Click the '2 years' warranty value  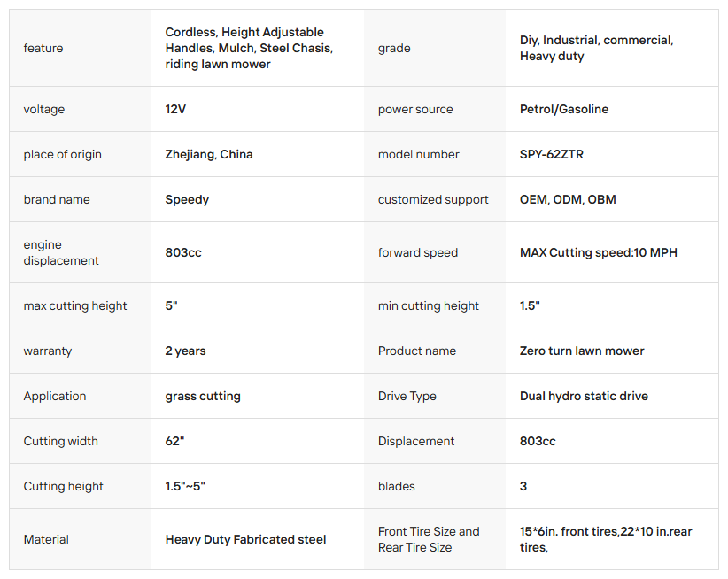tap(185, 351)
